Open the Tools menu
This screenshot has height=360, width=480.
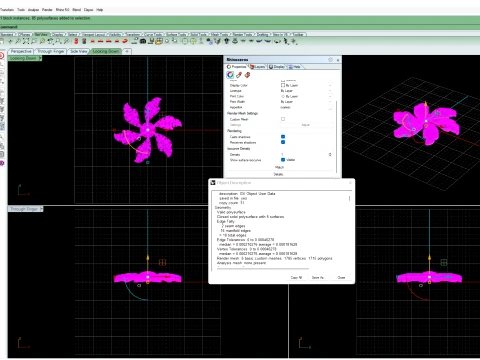click(21, 10)
